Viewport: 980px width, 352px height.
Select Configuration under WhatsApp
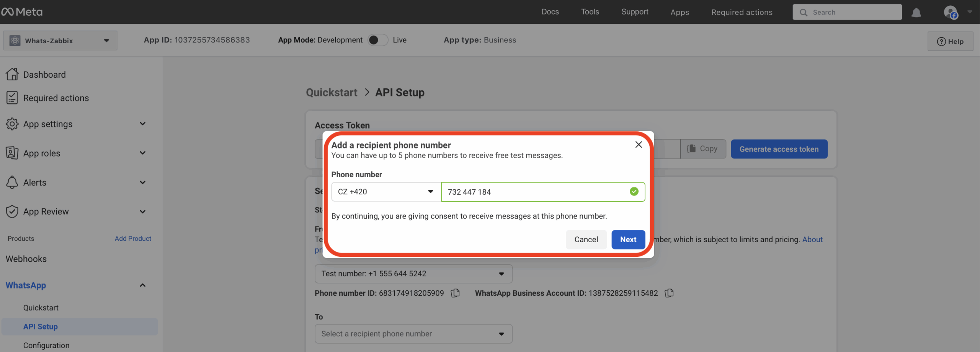(x=46, y=345)
